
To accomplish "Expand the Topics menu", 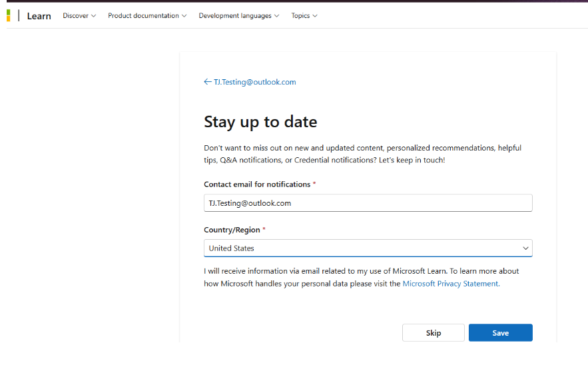I will [304, 16].
